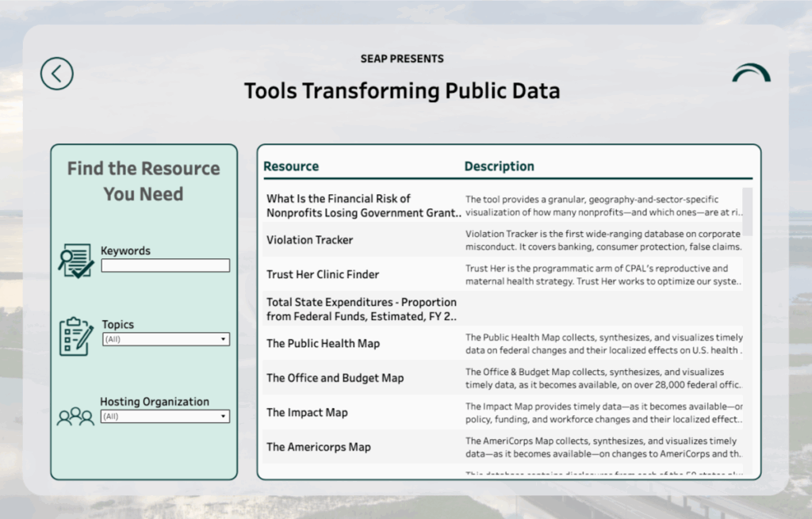Click the Topics clipboard checklist icon
Screen dimensions: 812x519
(x=76, y=335)
